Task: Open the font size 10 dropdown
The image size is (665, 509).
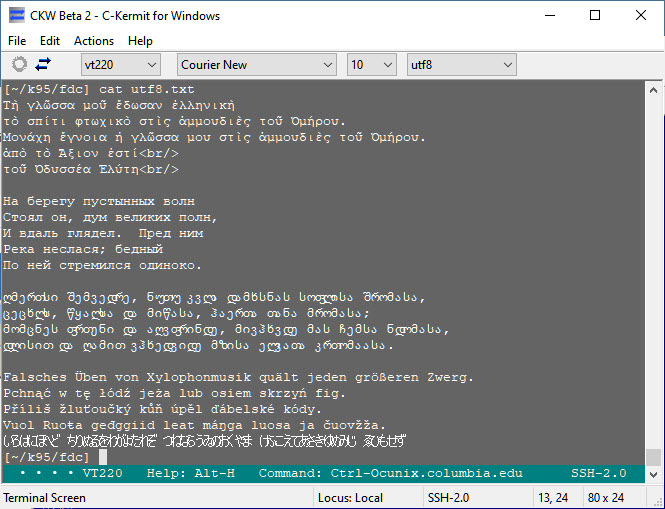Action: [386, 65]
